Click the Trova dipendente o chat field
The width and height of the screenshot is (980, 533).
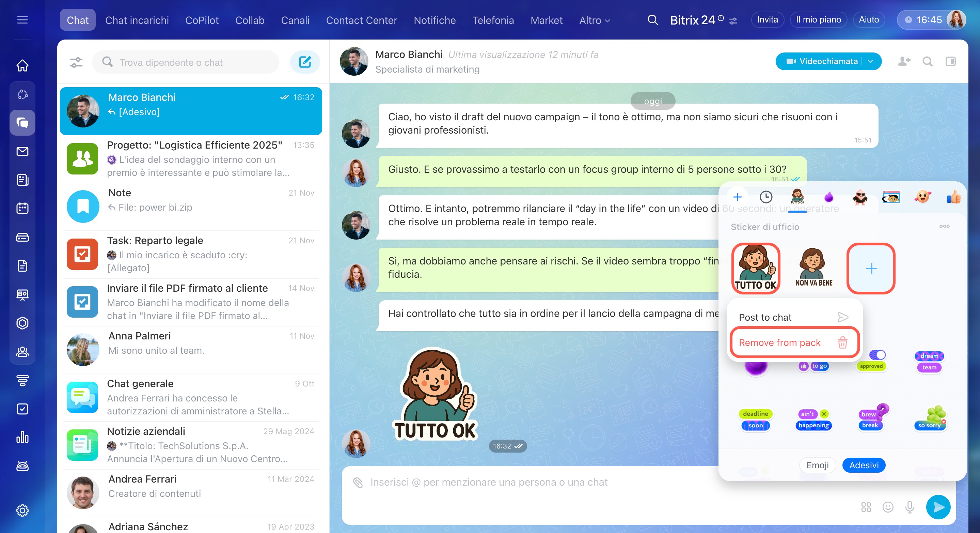tap(186, 62)
